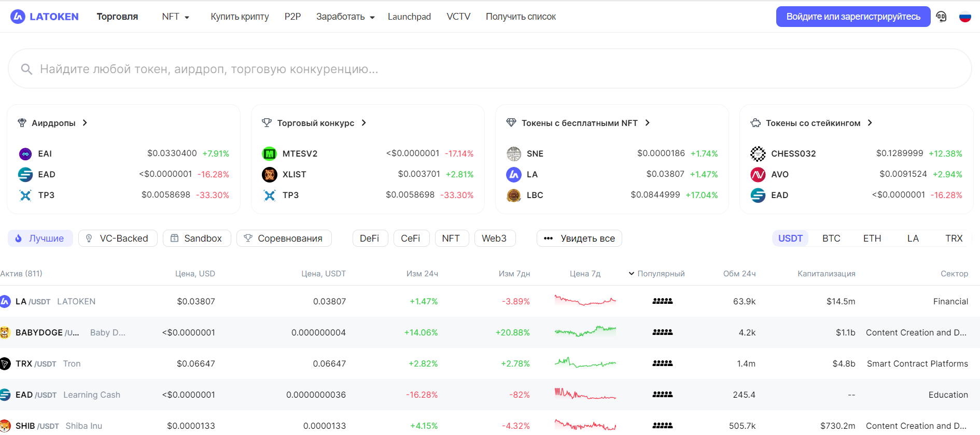
Task: Go to P2P page
Action: point(292,17)
